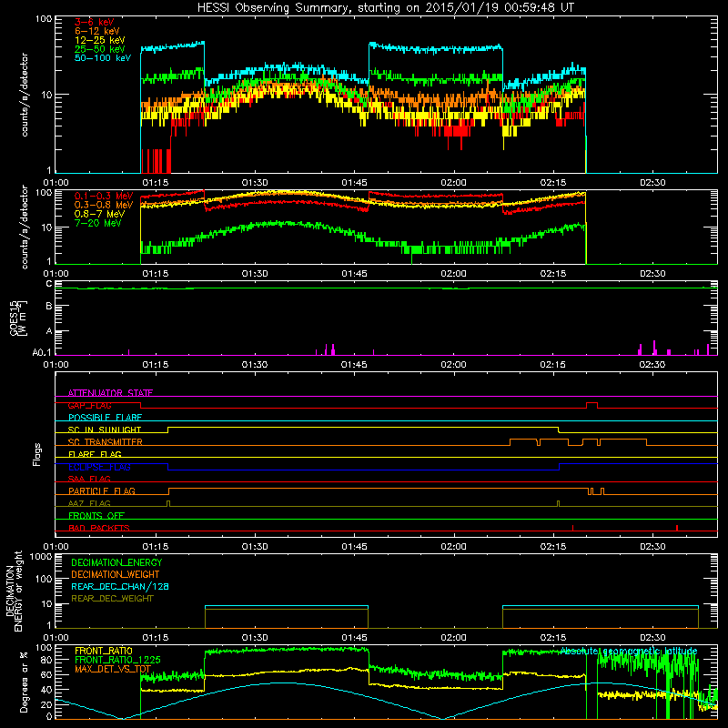Select the HESSI Observing Summary title text
Image resolution: width=728 pixels, height=728 pixels.
pos(386,8)
